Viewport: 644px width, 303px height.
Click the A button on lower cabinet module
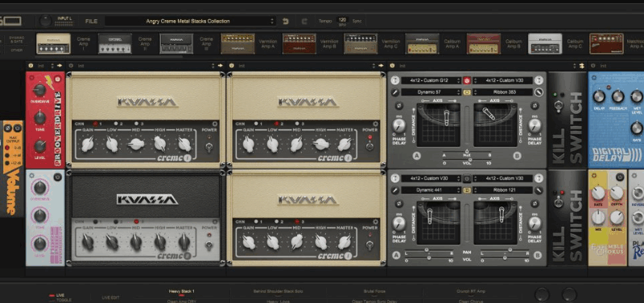click(x=396, y=256)
